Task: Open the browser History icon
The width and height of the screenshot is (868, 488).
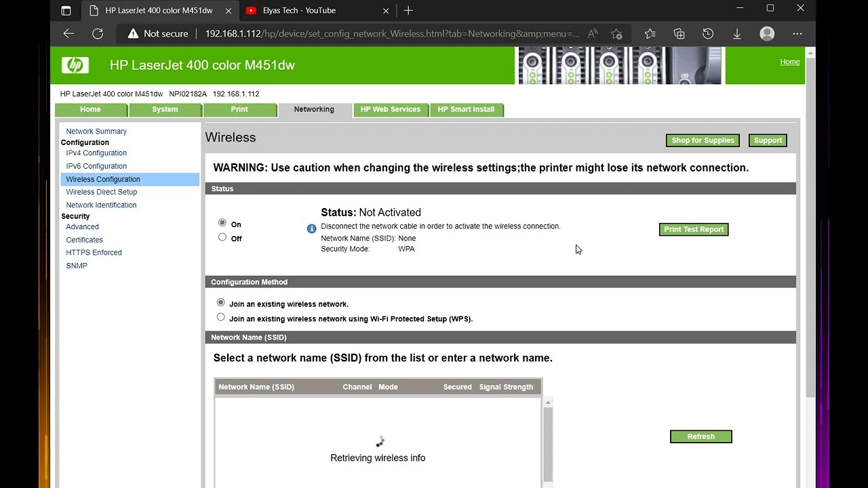Action: [x=708, y=33]
